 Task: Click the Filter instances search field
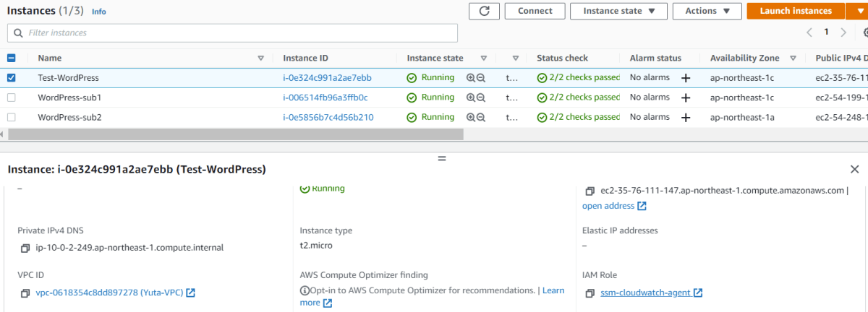pyautogui.click(x=232, y=32)
